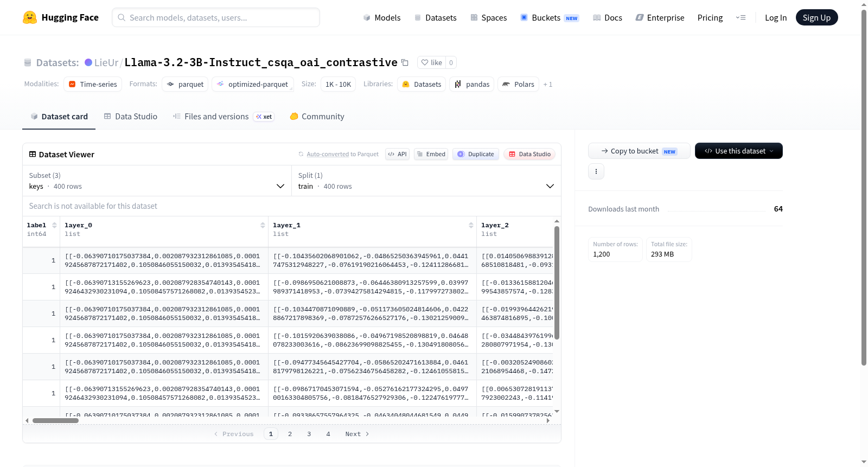Open Datasets in the top navigation
Screen dimensions: 868x467
click(436, 17)
